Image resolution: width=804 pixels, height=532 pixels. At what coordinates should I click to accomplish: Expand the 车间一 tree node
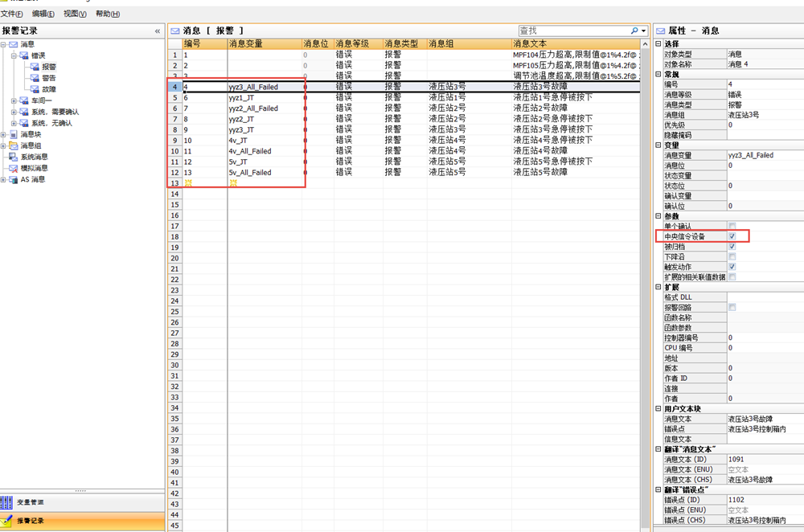14,101
